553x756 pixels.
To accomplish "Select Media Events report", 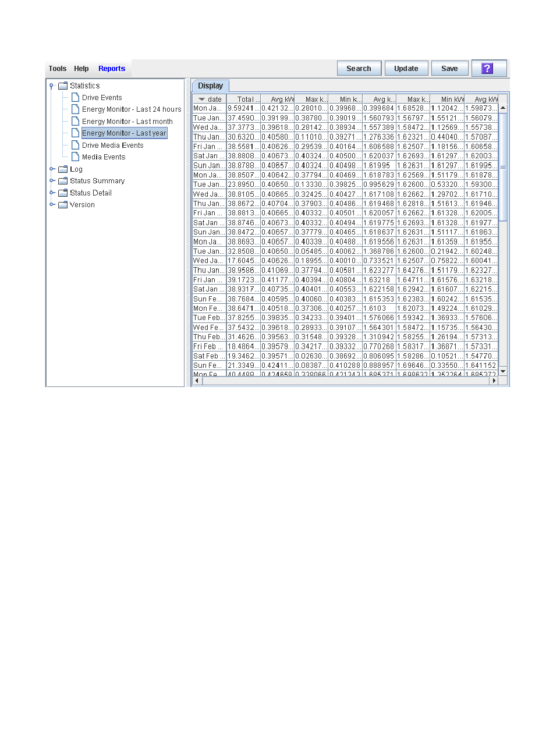I will point(104,157).
